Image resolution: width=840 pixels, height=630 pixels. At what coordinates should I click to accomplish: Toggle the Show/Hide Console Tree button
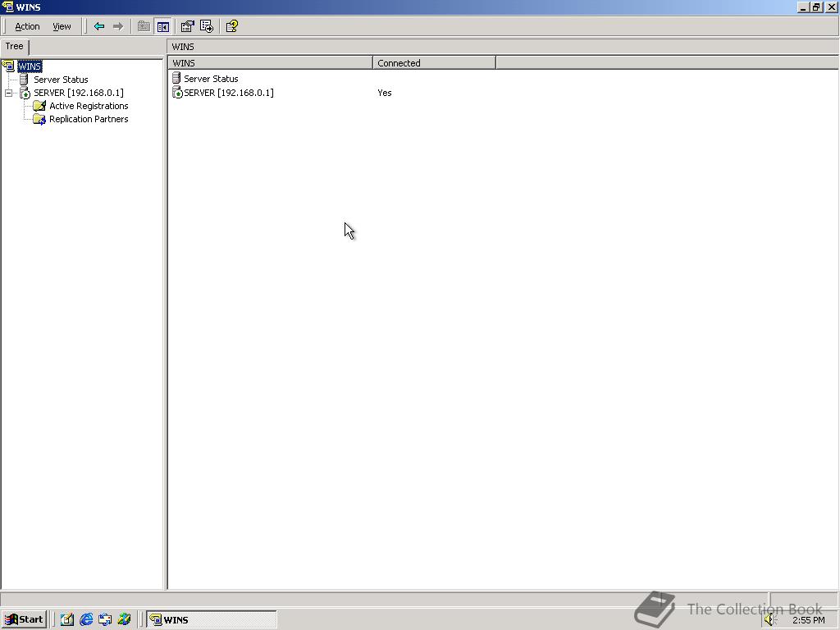tap(163, 26)
